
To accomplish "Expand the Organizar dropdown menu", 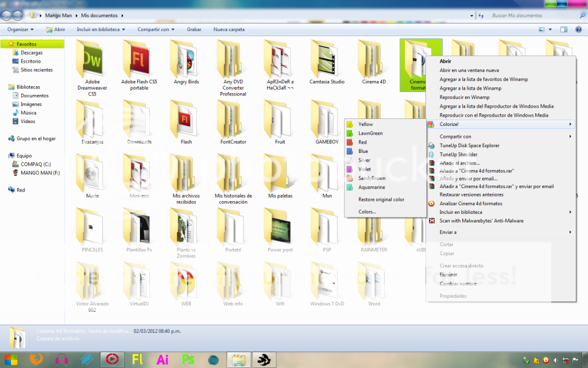I will (20, 29).
